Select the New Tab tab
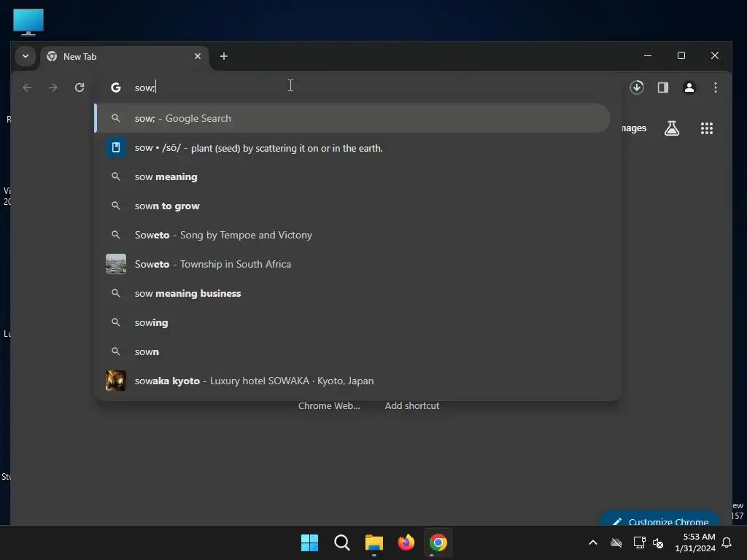The height and width of the screenshot is (560, 747). pyautogui.click(x=124, y=56)
